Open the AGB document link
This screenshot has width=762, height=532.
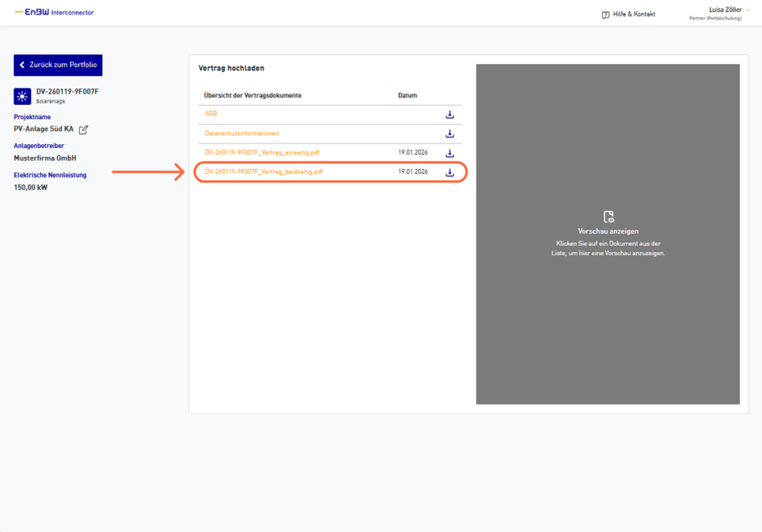pos(211,114)
